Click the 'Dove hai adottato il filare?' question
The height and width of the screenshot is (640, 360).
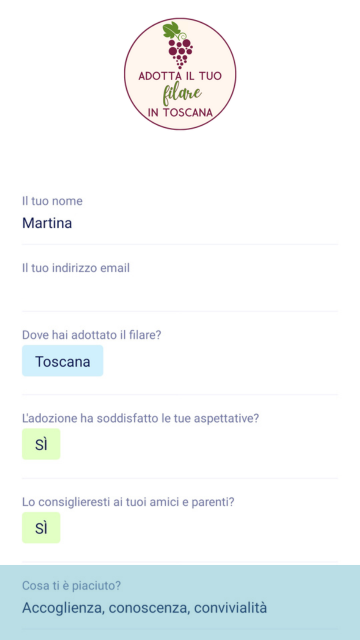(x=92, y=335)
